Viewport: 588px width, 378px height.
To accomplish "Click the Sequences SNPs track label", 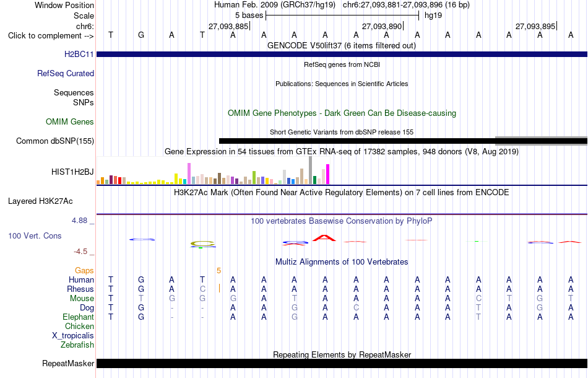I will [x=74, y=97].
